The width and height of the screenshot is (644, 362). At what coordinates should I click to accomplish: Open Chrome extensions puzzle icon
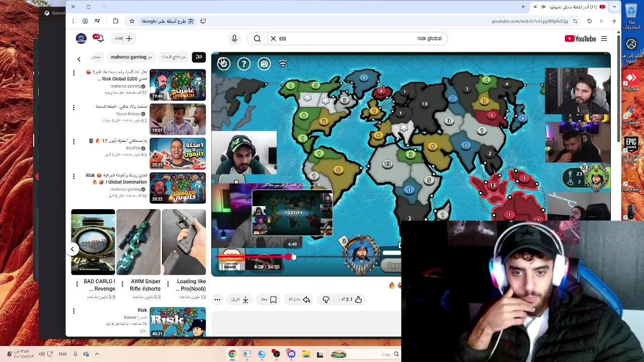point(115,21)
